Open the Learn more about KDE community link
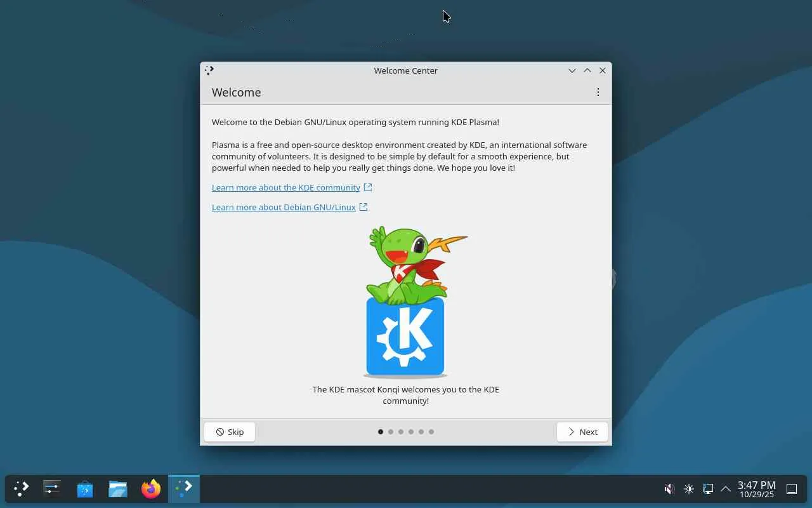Screen dimensions: 812x508 pyautogui.click(x=292, y=187)
